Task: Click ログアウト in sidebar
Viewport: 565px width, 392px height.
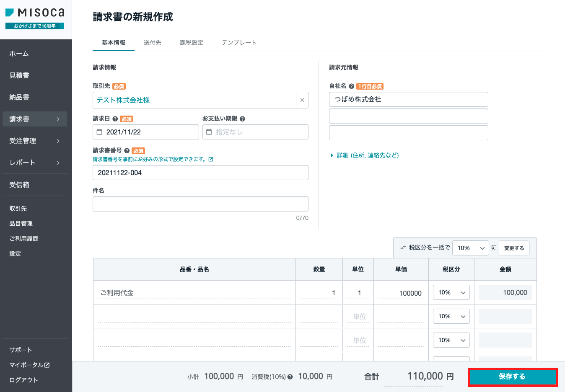Action: click(23, 380)
